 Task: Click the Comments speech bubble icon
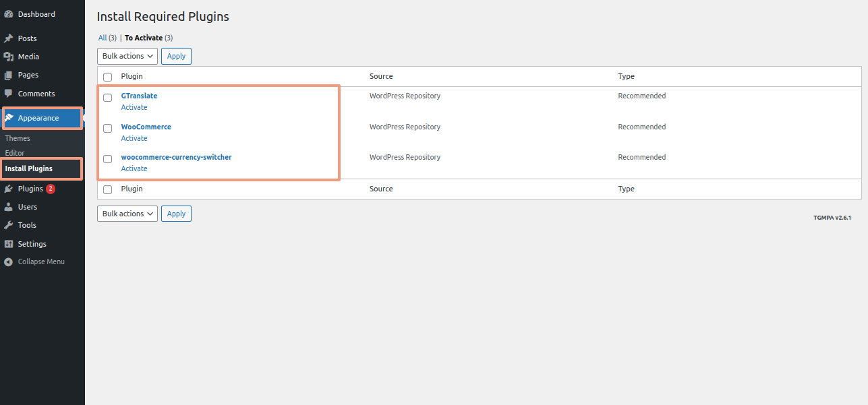coord(9,94)
